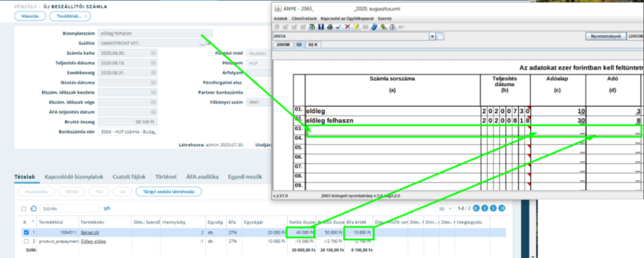The image size is (644, 258).
Task: Click the Nyomtatványok button in ÁNYK
Action: point(605,36)
